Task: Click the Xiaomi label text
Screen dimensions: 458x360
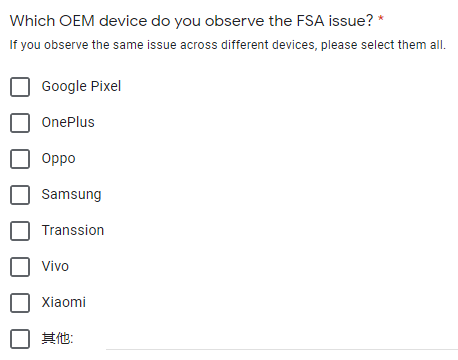Action: point(64,302)
